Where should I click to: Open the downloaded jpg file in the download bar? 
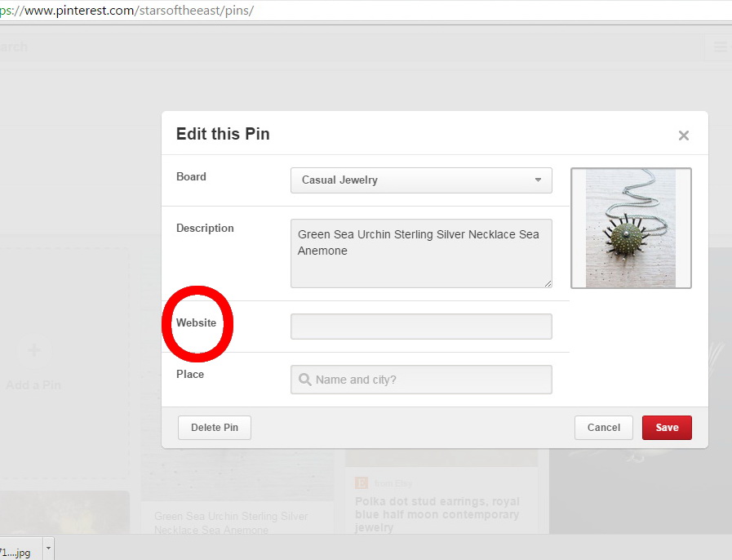(x=20, y=549)
